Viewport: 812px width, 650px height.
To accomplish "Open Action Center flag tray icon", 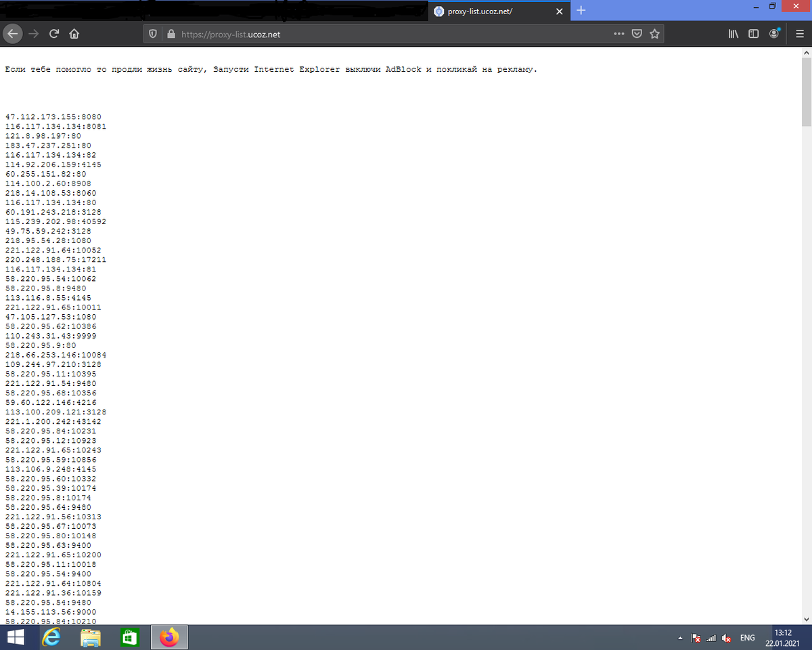I will [x=696, y=638].
